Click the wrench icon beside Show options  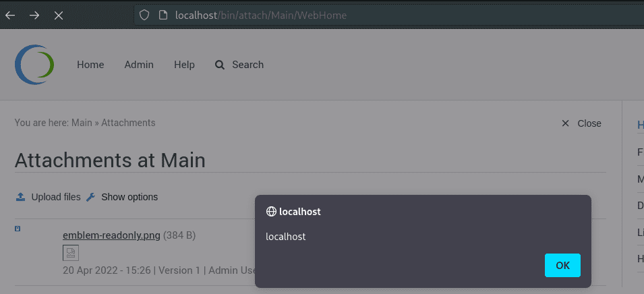pos(91,197)
